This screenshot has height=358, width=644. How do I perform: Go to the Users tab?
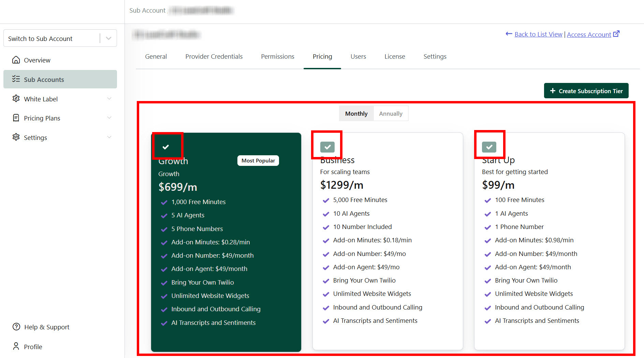[358, 57]
